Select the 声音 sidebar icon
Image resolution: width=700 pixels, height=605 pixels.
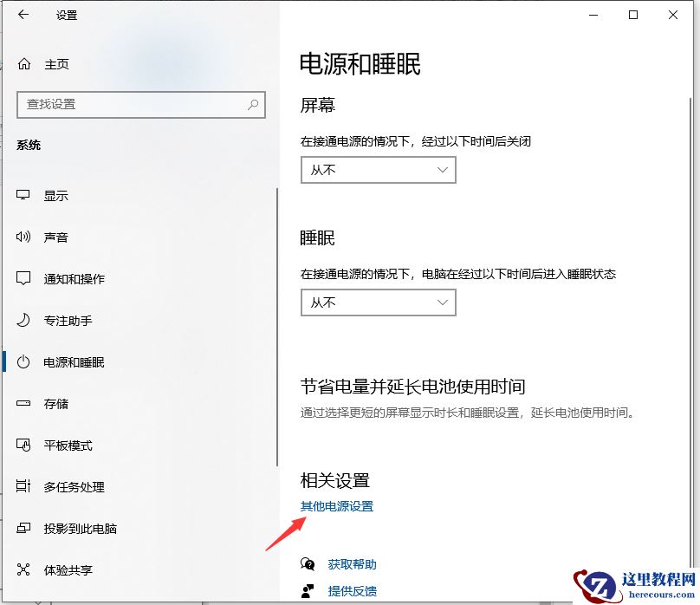click(x=25, y=237)
